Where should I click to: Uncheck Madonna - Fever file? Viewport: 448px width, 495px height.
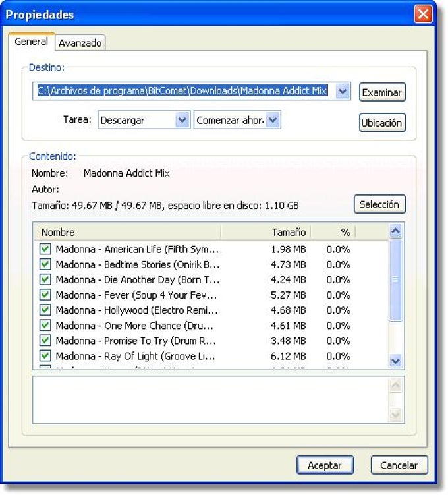45,295
